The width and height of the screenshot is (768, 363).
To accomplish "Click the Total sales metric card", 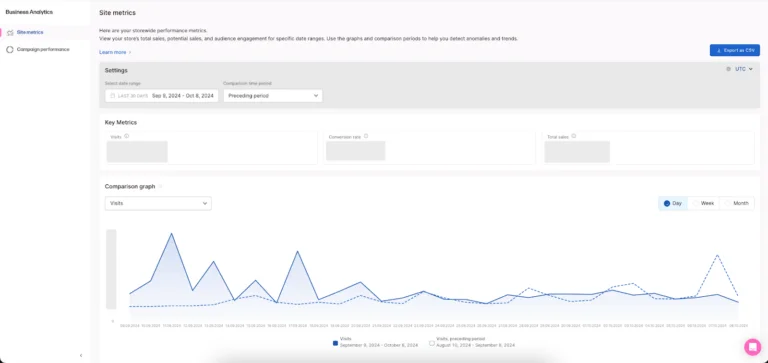I will tap(648, 147).
